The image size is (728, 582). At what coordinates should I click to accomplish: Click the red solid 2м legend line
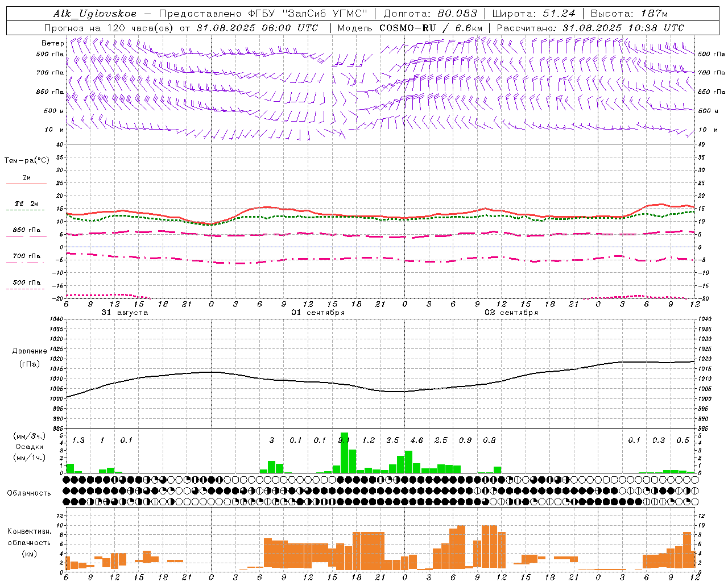point(26,184)
